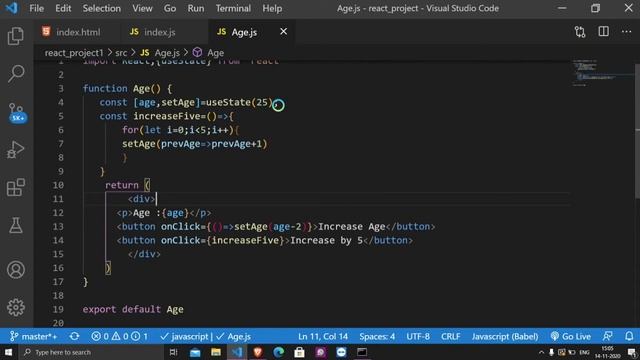The width and height of the screenshot is (640, 360).
Task: Open the More Actions ellipsis menu
Action: [626, 31]
